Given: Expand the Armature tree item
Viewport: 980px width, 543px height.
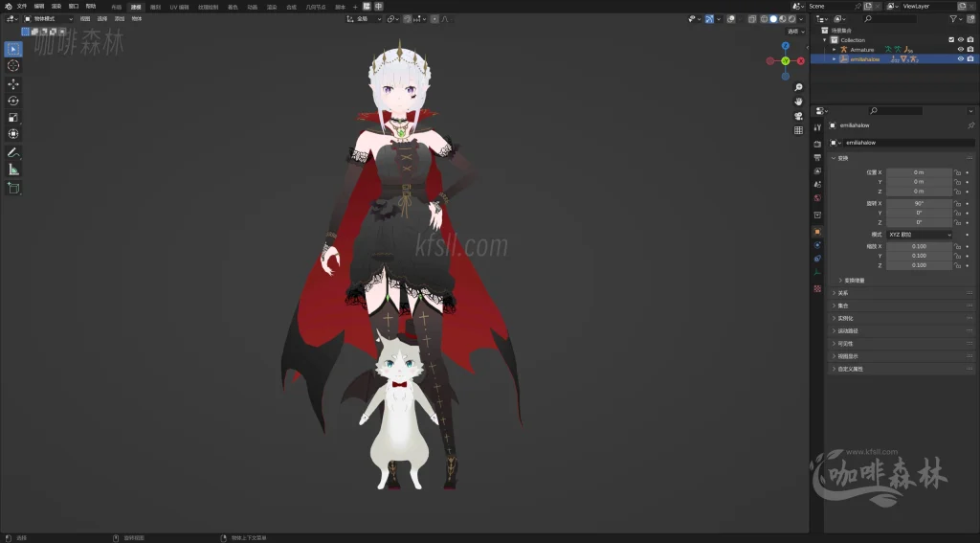Looking at the screenshot, I should pos(834,50).
